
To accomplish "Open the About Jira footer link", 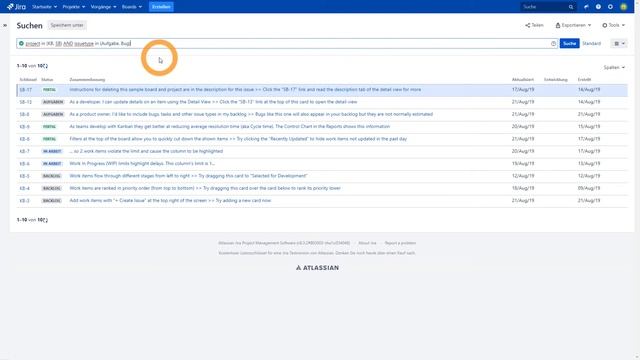I will pyautogui.click(x=367, y=243).
